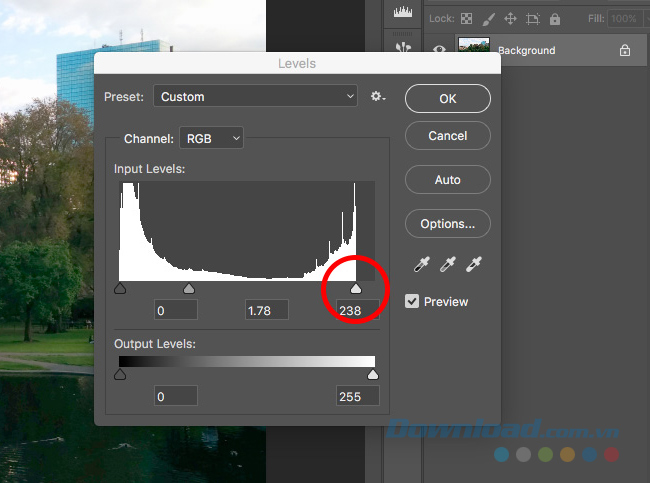
Task: Click the output white slider handle
Action: 373,374
